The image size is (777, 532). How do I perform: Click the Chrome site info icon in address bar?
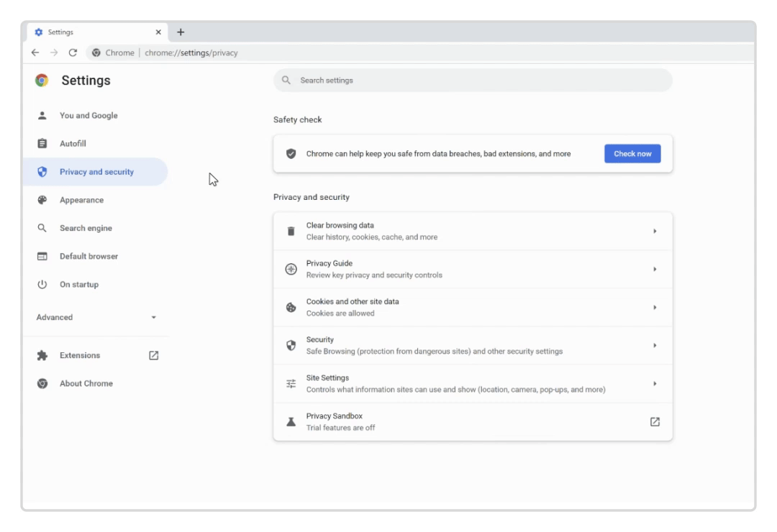click(95, 52)
